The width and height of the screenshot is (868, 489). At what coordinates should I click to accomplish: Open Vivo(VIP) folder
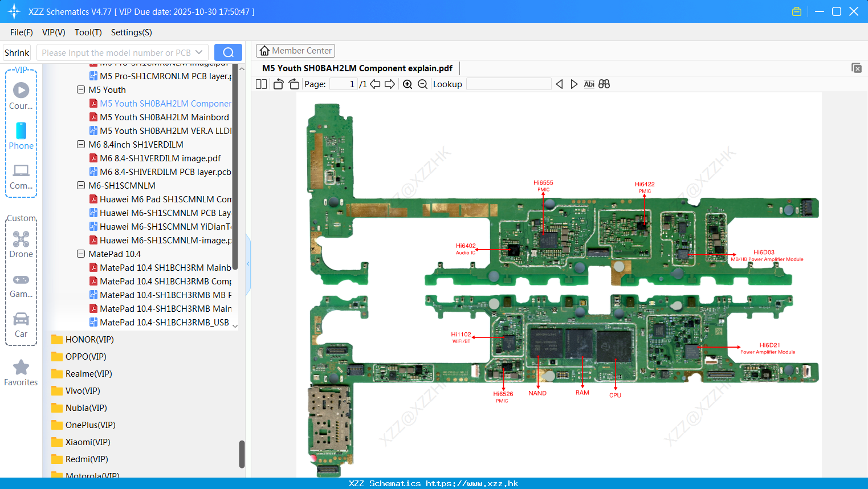76,390
